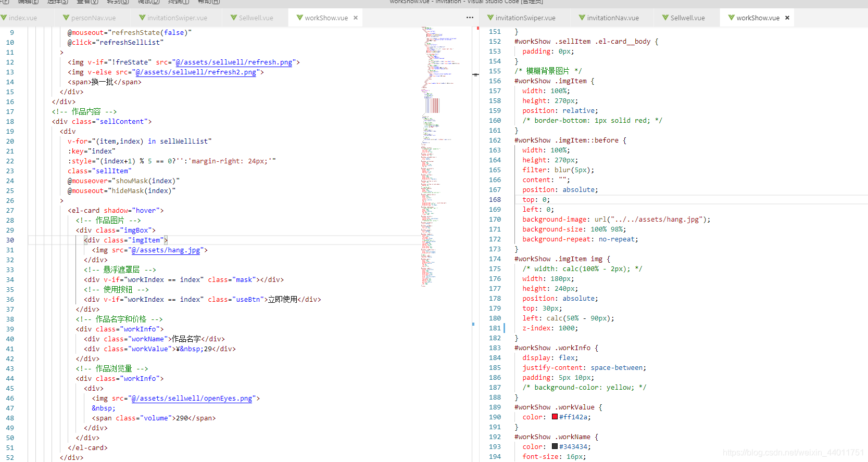This screenshot has height=462, width=868.
Task: Click the workName 作品名字 div
Action: (155, 339)
